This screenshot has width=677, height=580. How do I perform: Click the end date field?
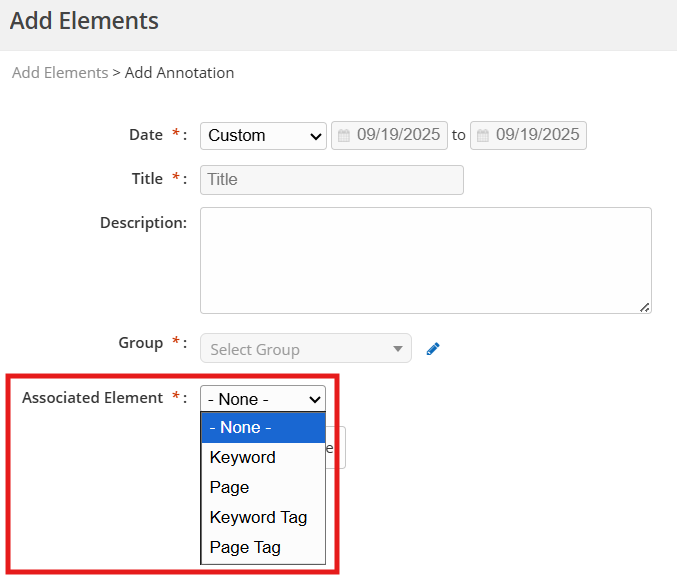click(x=536, y=135)
